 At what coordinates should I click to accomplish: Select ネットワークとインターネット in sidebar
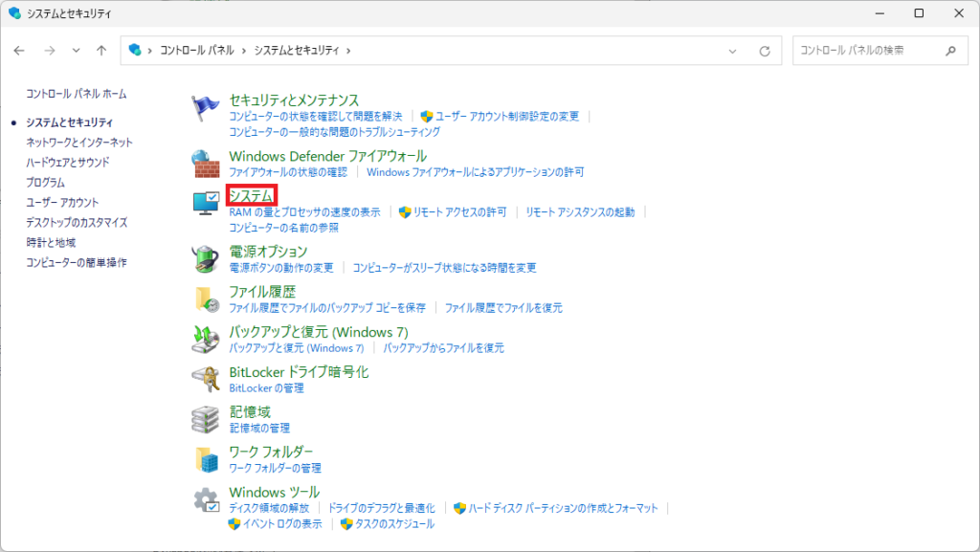point(79,143)
